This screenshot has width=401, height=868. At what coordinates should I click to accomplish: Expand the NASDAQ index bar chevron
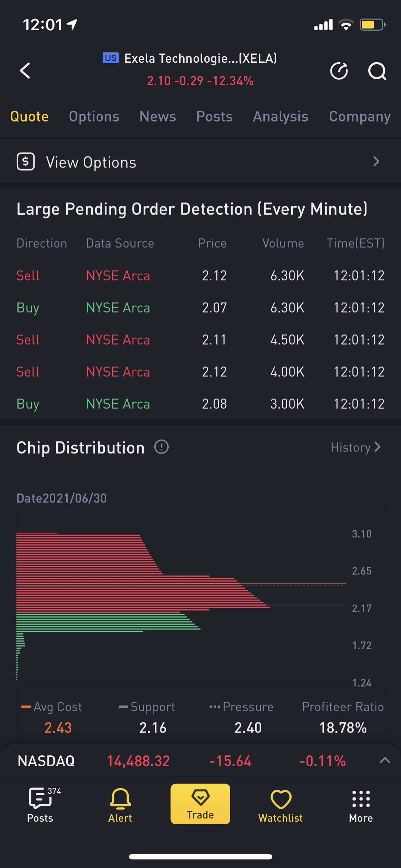[385, 760]
